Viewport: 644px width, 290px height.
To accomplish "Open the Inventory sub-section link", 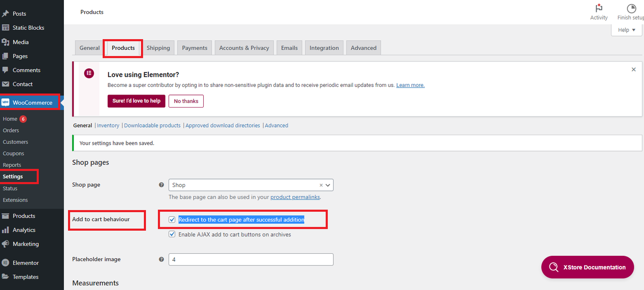I will pos(108,126).
